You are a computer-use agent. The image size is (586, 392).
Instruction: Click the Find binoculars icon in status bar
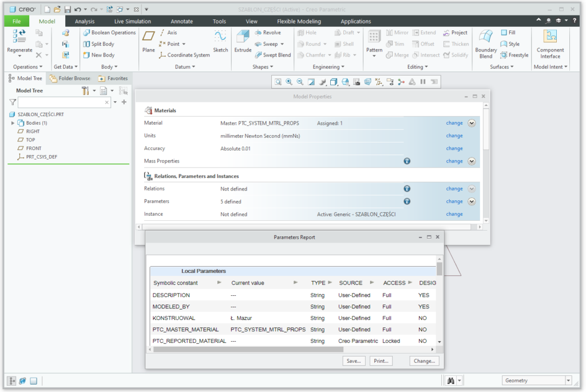[451, 381]
